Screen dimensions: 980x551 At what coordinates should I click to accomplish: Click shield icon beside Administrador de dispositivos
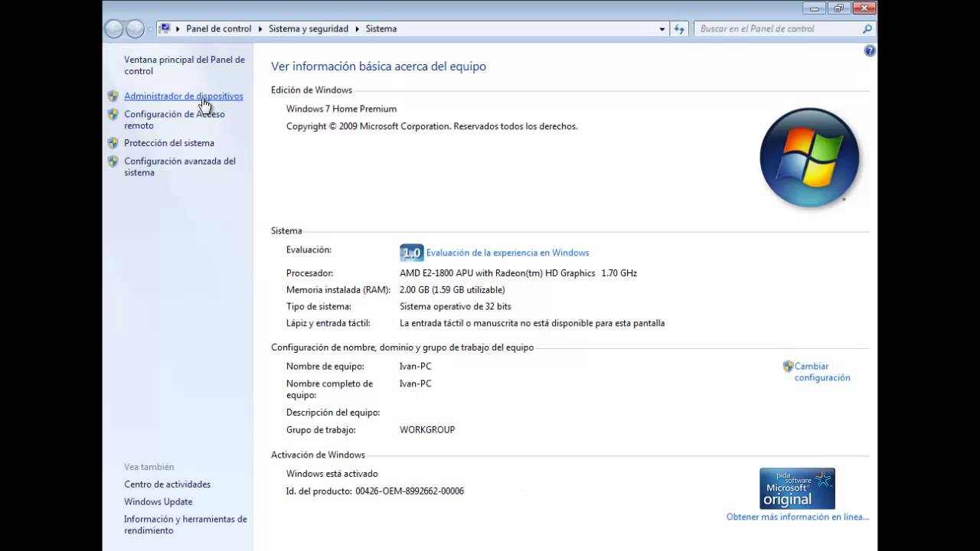(x=113, y=96)
